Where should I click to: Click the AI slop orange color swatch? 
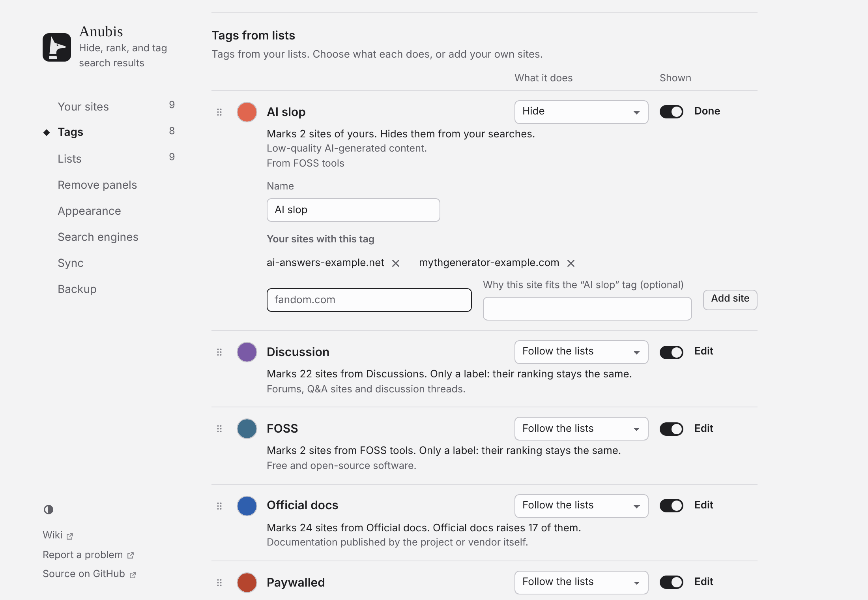coord(247,112)
